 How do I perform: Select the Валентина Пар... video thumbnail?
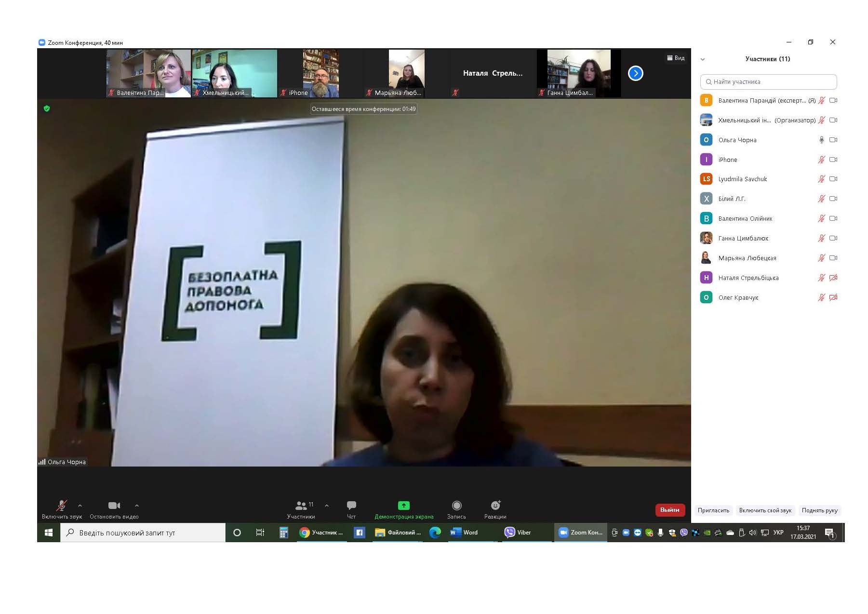149,73
